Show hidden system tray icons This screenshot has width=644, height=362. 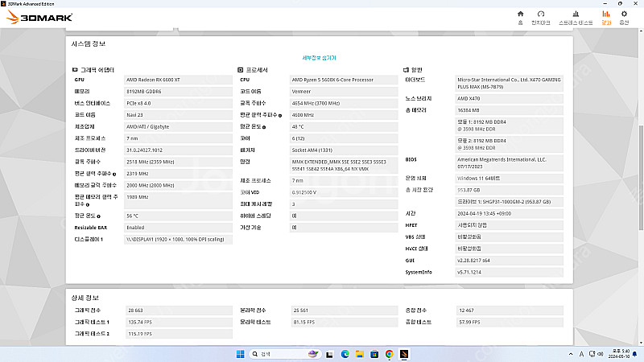point(571,354)
